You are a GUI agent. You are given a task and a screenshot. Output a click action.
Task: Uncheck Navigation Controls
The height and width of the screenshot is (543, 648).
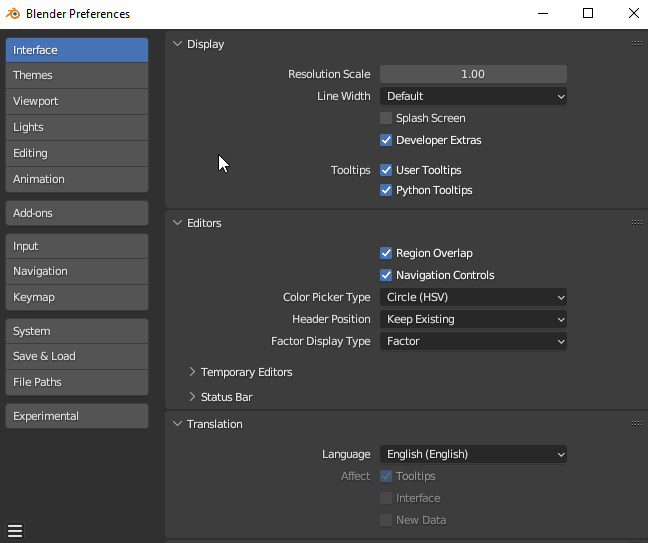(x=386, y=275)
